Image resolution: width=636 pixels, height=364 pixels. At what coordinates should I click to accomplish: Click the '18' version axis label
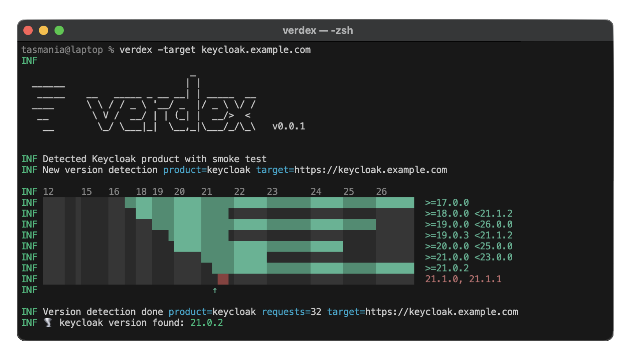click(x=141, y=192)
